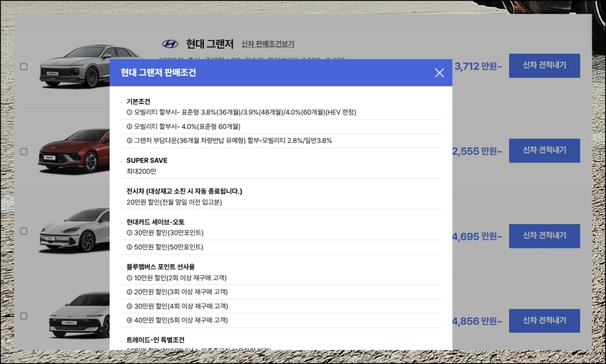Viewport: 606px width, 364px height.
Task: Click 신차 견적내기 for the 3,712 만원 car
Action: (544, 66)
